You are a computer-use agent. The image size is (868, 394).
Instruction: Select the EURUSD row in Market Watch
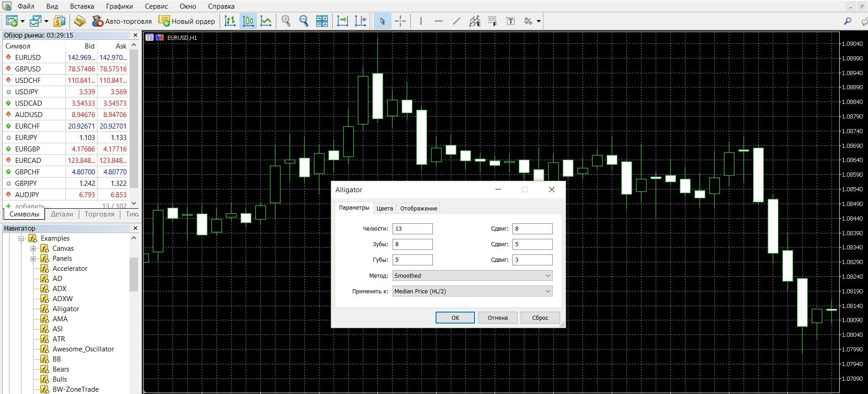coord(66,58)
